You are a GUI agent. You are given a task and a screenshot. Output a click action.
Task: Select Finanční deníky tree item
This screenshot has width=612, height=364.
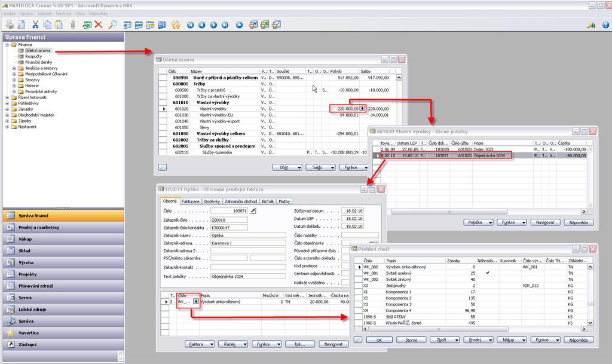(39, 62)
